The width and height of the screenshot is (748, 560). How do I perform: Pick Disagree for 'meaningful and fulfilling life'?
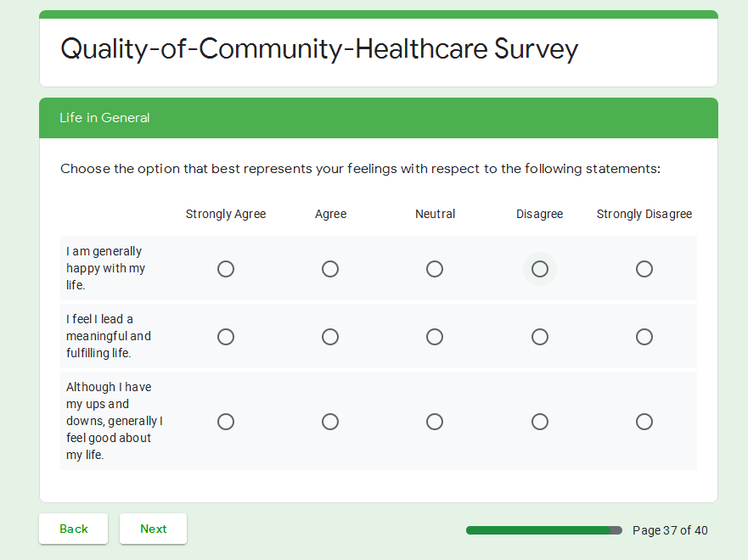click(x=540, y=337)
